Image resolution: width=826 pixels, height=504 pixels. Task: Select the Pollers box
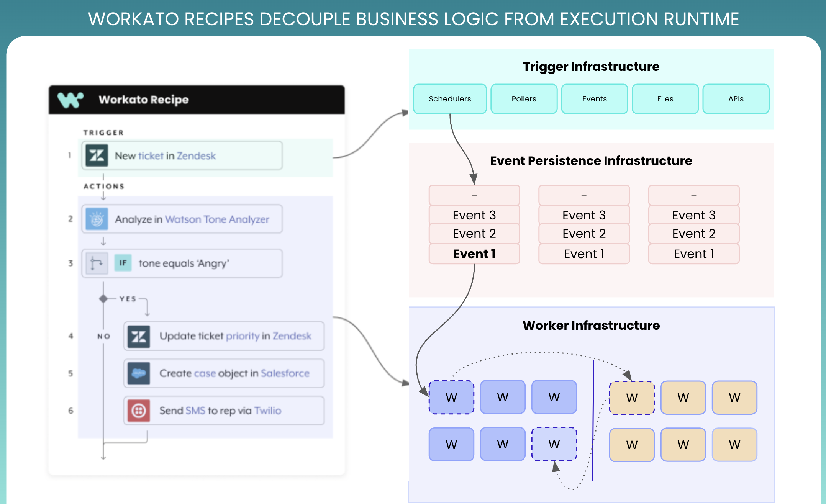(524, 99)
